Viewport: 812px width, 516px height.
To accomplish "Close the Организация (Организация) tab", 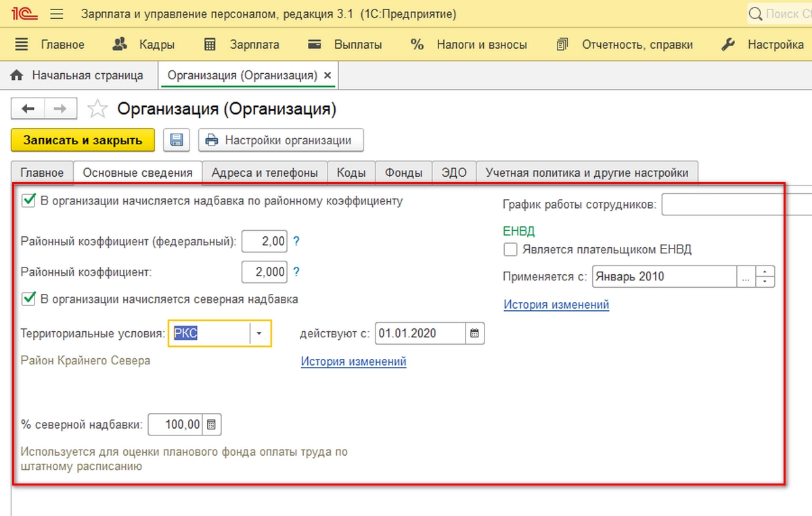I will (x=328, y=76).
